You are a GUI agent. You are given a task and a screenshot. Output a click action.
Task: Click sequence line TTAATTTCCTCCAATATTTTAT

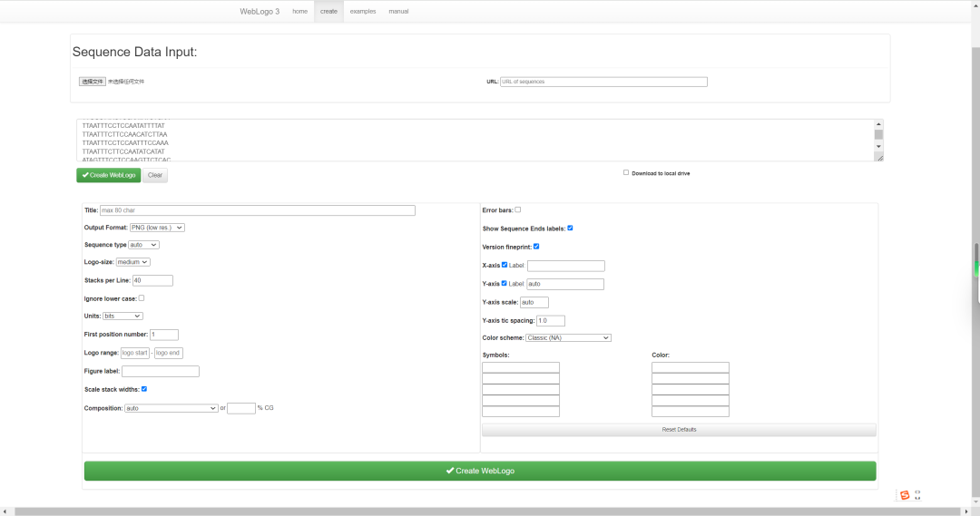click(x=123, y=125)
